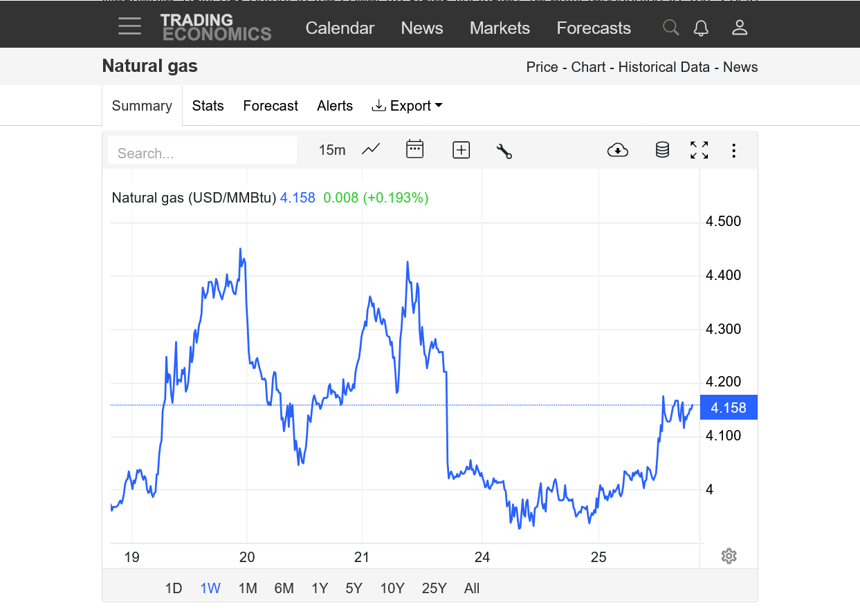The image size is (860, 616).
Task: Open the user account icon
Action: pyautogui.click(x=740, y=28)
